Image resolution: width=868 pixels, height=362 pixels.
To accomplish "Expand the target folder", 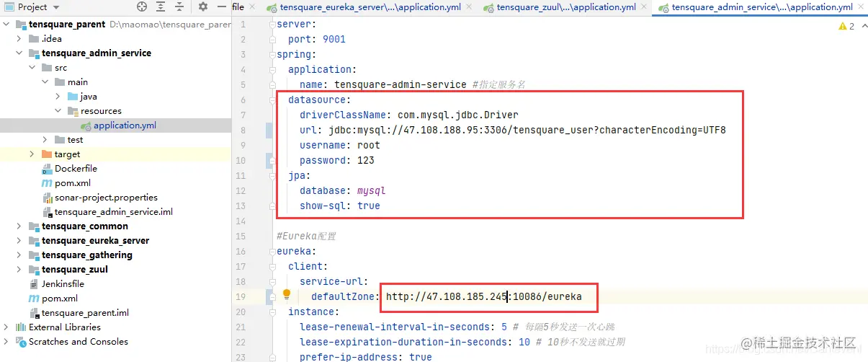I will (x=33, y=154).
